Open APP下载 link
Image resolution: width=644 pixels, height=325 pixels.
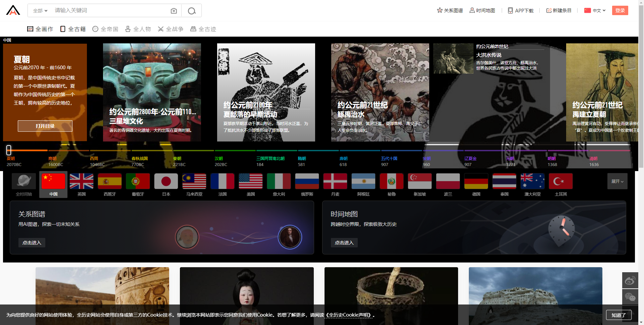click(x=521, y=10)
